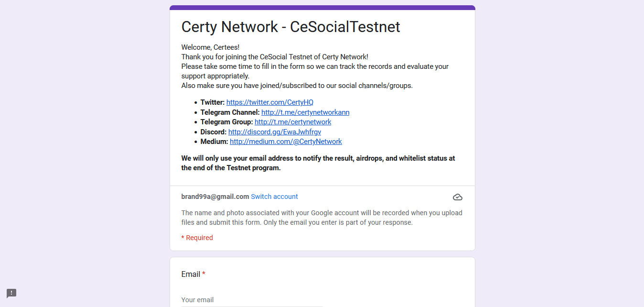
Task: Click the bold "Discord:" bullet label
Action: [x=213, y=132]
